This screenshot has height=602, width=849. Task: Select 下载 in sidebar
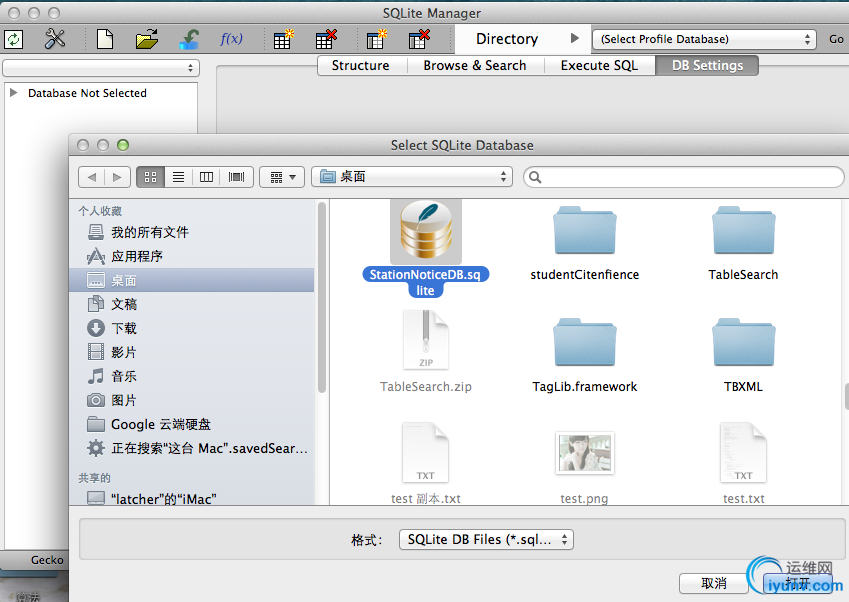(x=192, y=328)
